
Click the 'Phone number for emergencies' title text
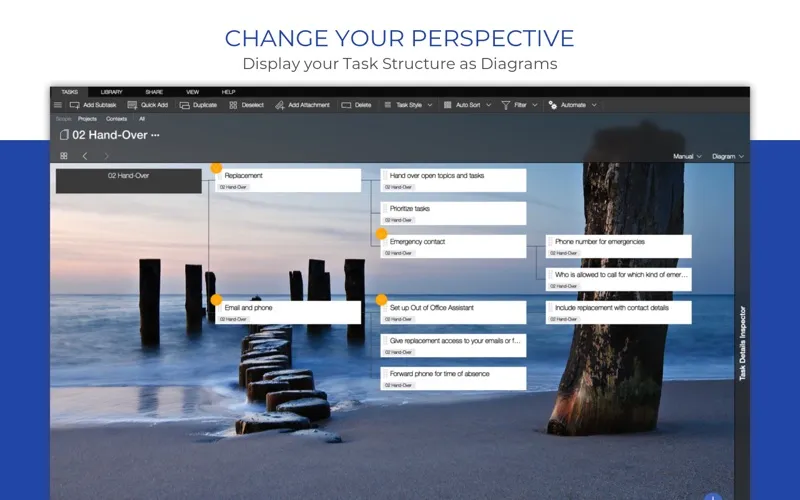tap(600, 242)
